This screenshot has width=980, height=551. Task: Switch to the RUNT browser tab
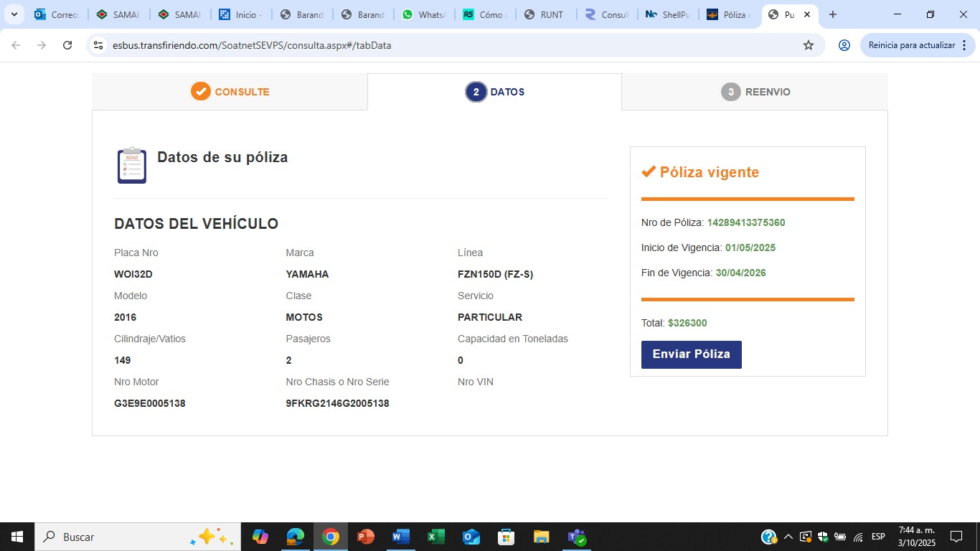(x=545, y=14)
